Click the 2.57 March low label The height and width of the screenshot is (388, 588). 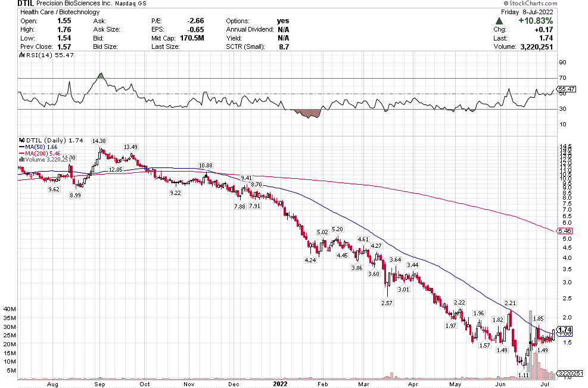(x=387, y=303)
